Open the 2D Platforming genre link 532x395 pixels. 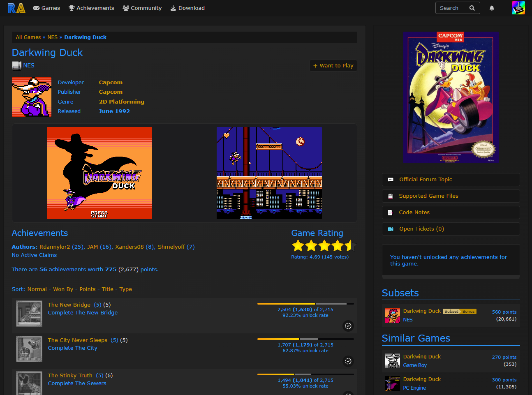[x=122, y=102]
